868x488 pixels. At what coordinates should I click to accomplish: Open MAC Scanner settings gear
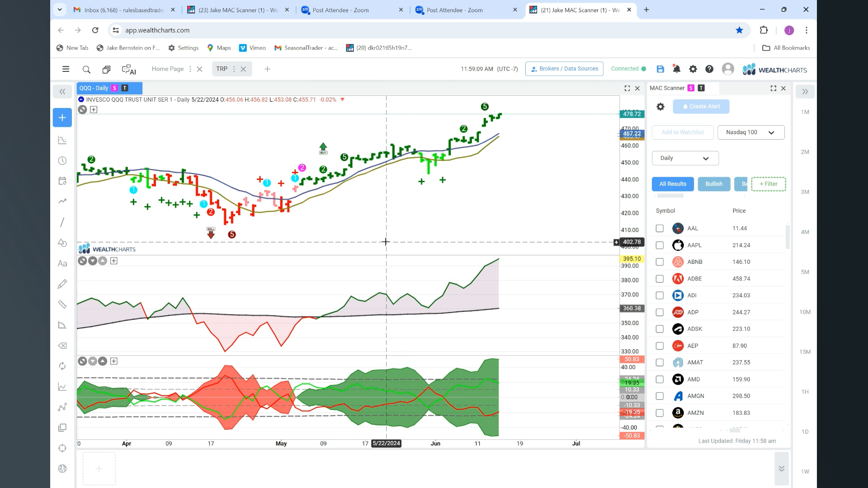[660, 107]
